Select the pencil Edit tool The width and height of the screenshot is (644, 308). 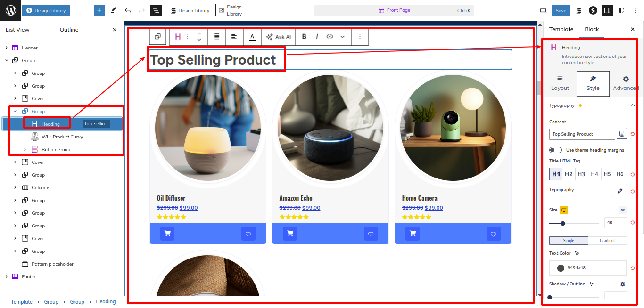point(114,10)
